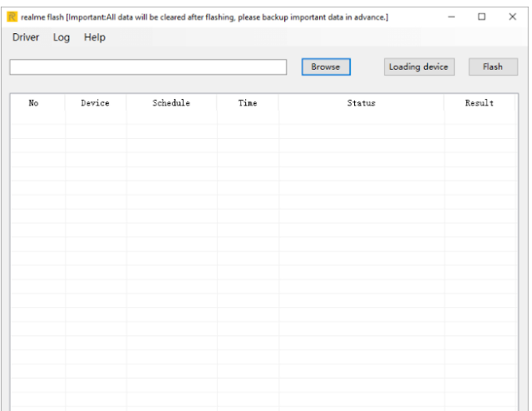
Task: Select the Schedule column header
Action: [171, 103]
